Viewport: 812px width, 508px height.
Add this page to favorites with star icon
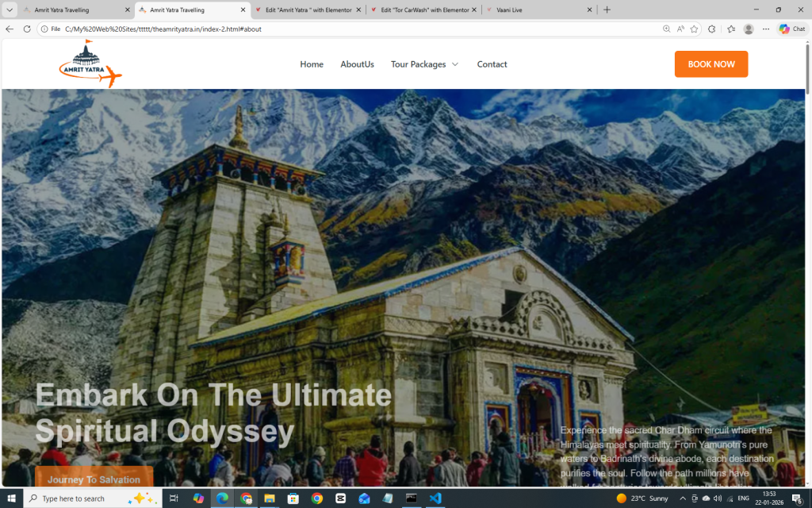point(694,29)
